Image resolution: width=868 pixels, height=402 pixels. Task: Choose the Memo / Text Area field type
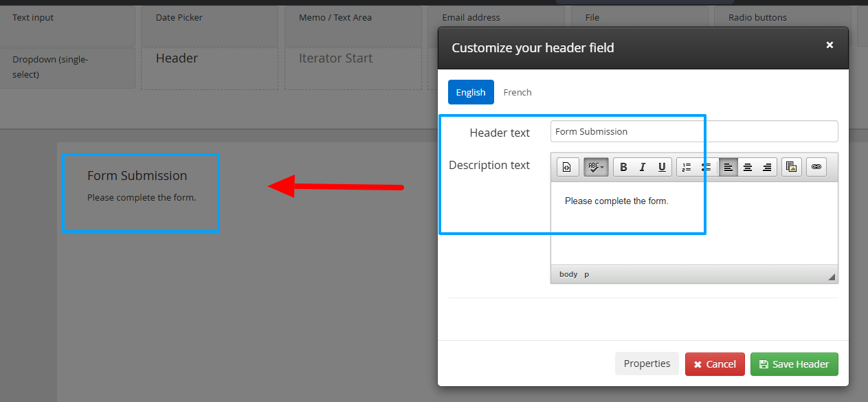coord(353,25)
